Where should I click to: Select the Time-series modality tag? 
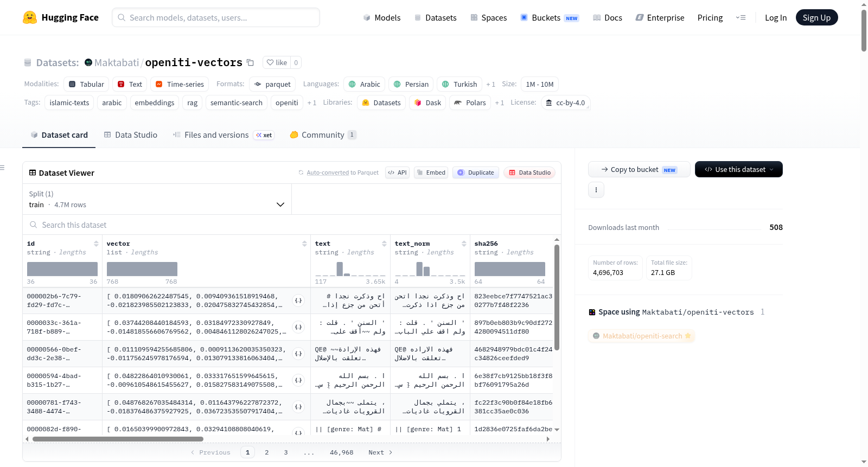(x=180, y=85)
